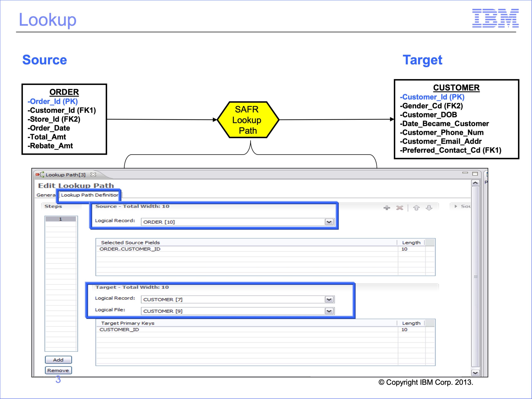Viewport: 532px width, 399px height.
Task: Click the move field up arrow icon
Action: click(x=416, y=208)
